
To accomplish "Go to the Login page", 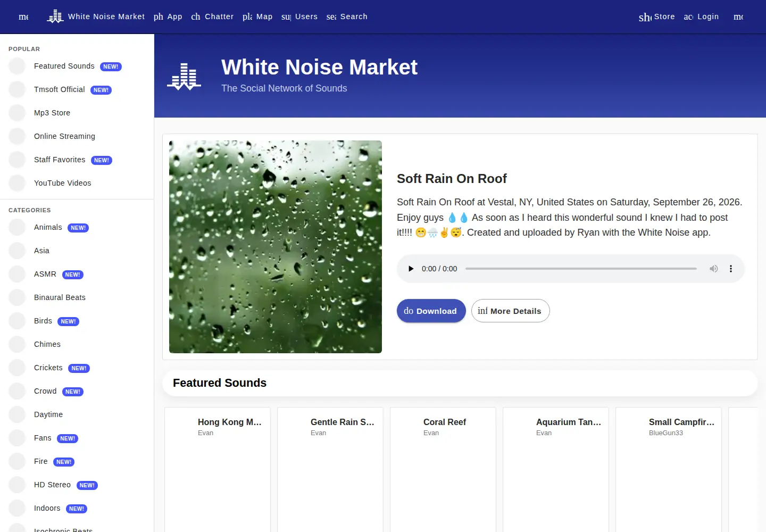I will coord(701,16).
